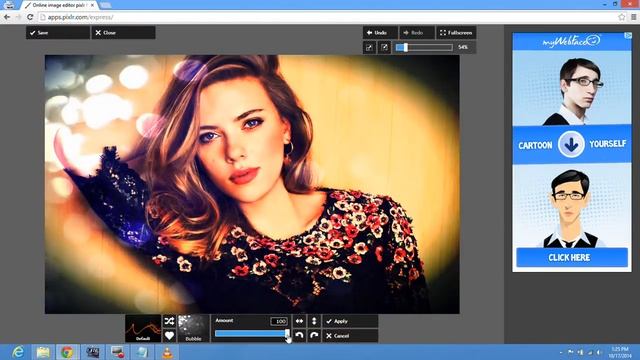Select the Bubble overlay thumbnail

(193, 328)
